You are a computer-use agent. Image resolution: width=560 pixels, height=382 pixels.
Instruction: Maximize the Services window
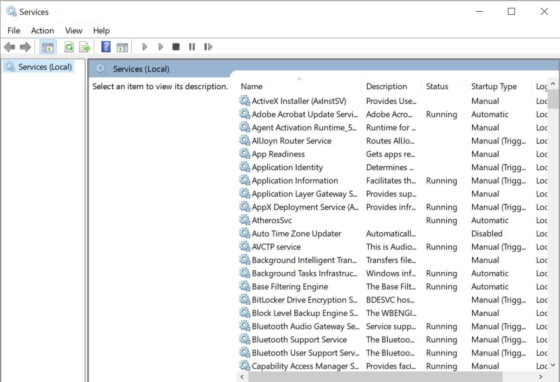(x=511, y=11)
